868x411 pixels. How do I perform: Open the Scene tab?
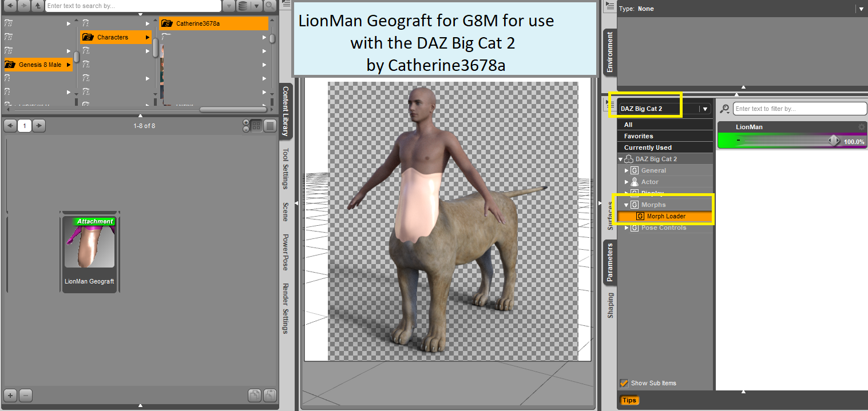pyautogui.click(x=286, y=212)
